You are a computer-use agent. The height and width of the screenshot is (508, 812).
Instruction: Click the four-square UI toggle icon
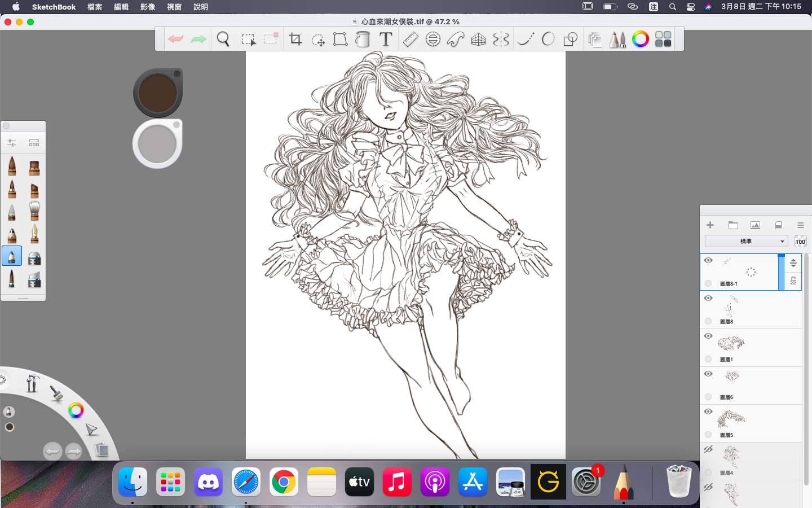663,39
